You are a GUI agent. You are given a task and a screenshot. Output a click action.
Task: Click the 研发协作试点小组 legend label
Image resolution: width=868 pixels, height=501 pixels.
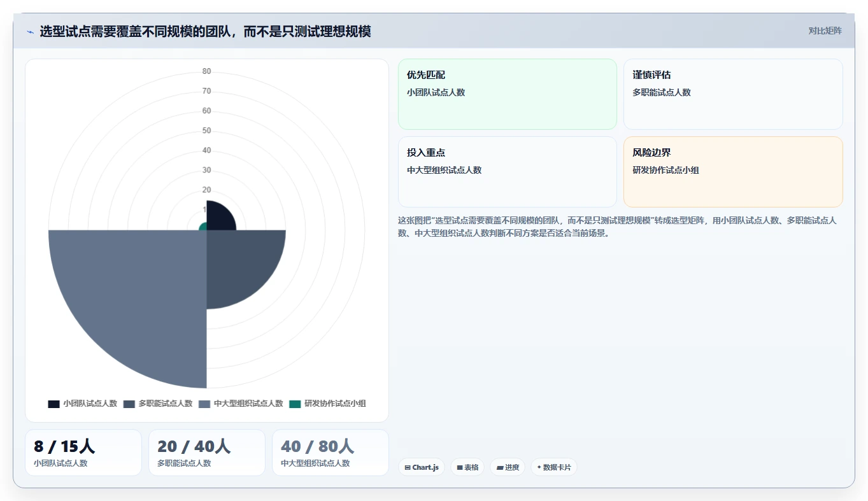[335, 404]
